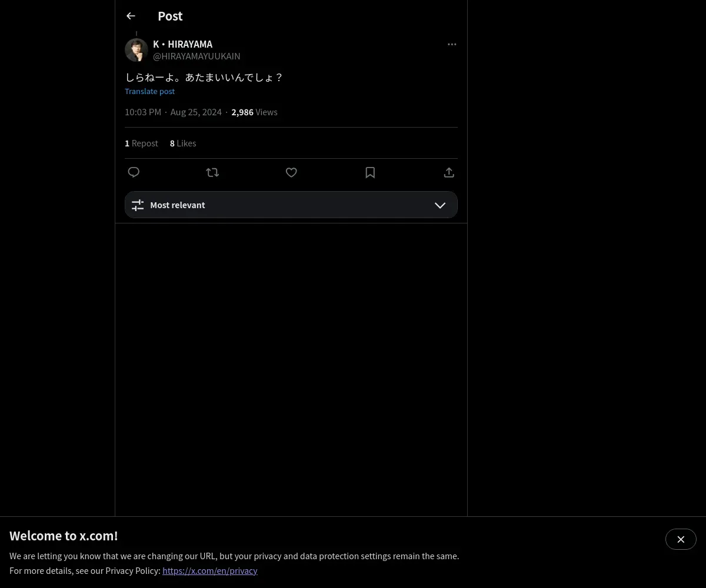Show the 8 Likes list
This screenshot has width=706, height=588.
(x=183, y=143)
